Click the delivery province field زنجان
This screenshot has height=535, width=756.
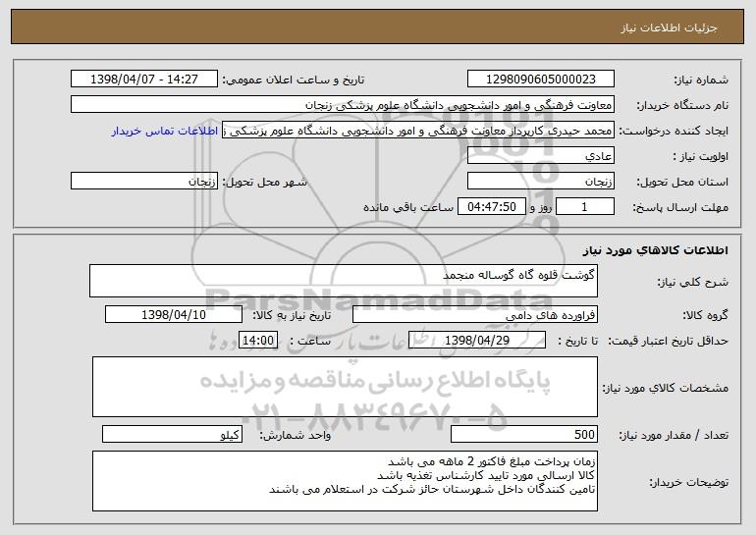pyautogui.click(x=540, y=182)
